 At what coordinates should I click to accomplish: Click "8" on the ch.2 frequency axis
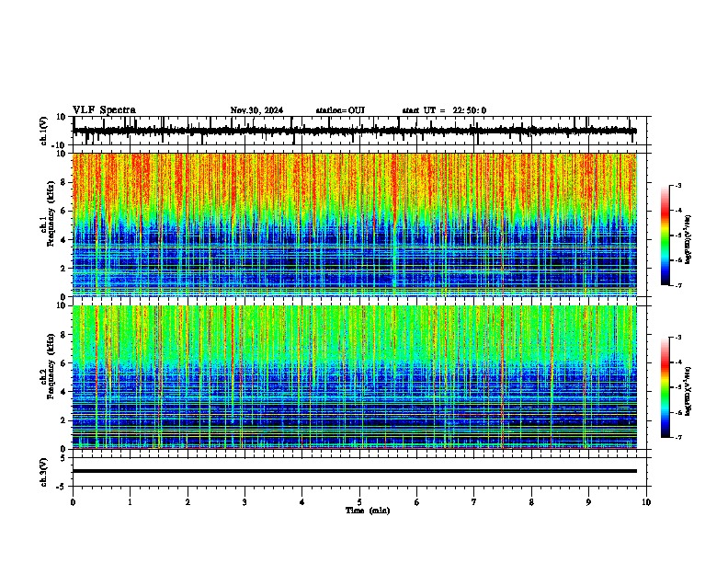[64, 335]
